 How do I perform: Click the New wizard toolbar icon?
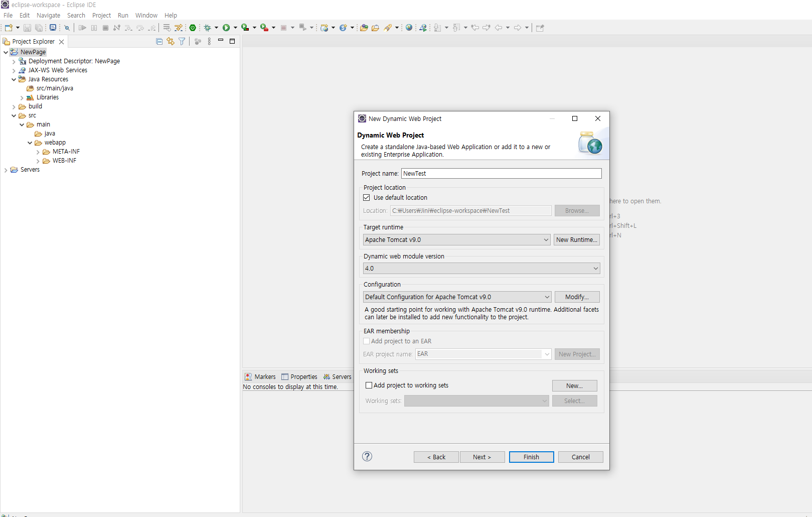coord(9,28)
